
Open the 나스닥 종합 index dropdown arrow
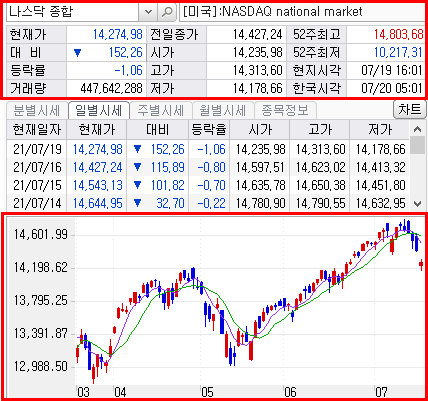pyautogui.click(x=148, y=12)
